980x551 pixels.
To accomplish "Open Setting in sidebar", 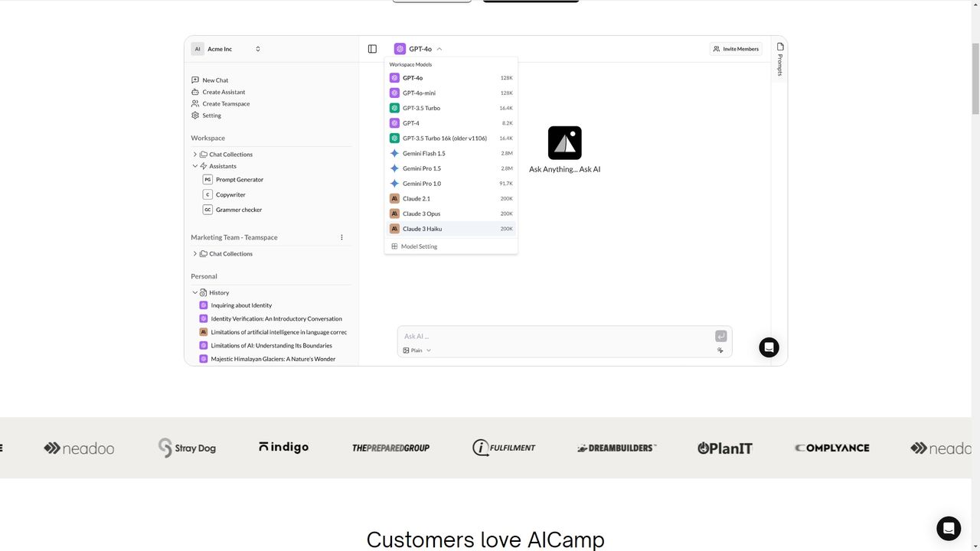I will [x=206, y=116].
